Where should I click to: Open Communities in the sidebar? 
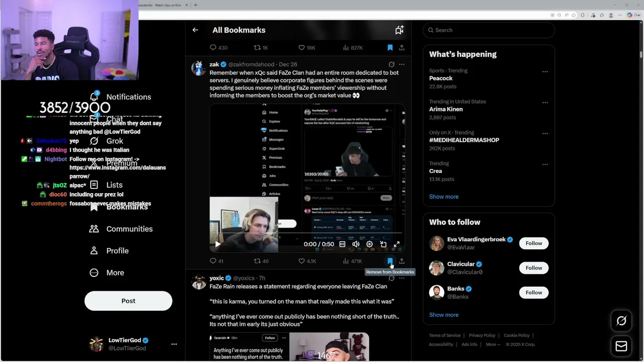(121, 229)
